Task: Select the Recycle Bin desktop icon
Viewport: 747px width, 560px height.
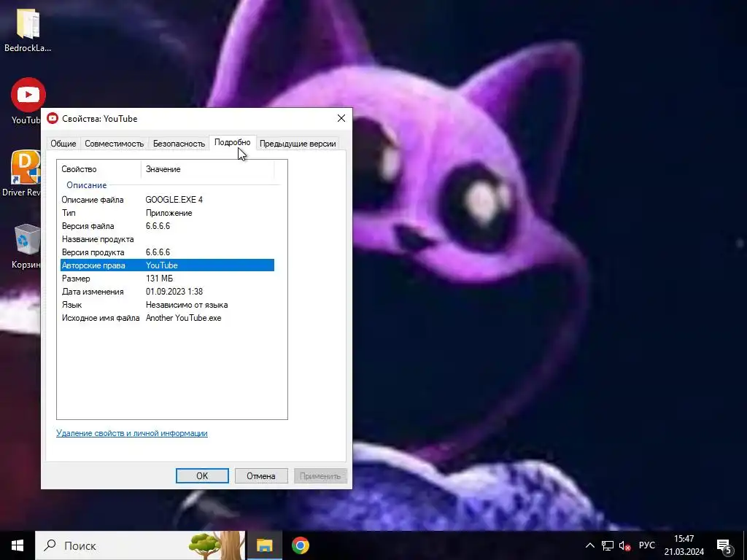Action: coord(26,246)
